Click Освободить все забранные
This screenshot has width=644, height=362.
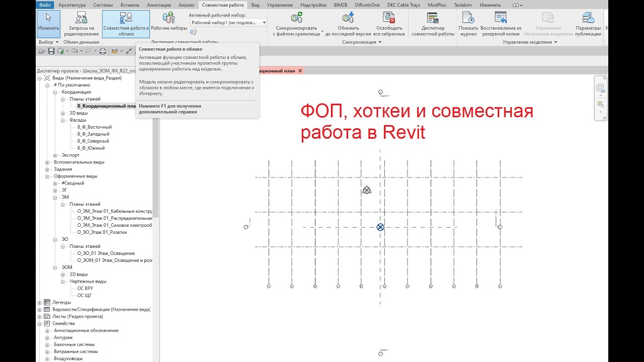click(x=389, y=24)
